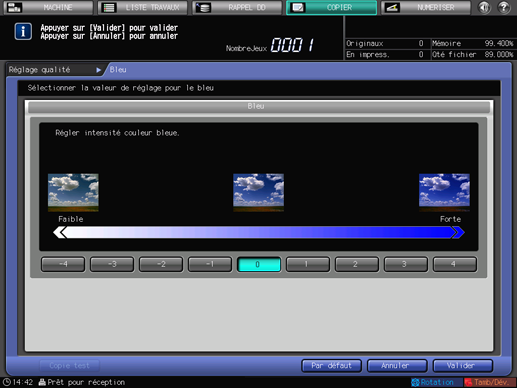This screenshot has height=388, width=517.
Task: Click the printer icon by Prêt pour réception
Action: pos(42,382)
